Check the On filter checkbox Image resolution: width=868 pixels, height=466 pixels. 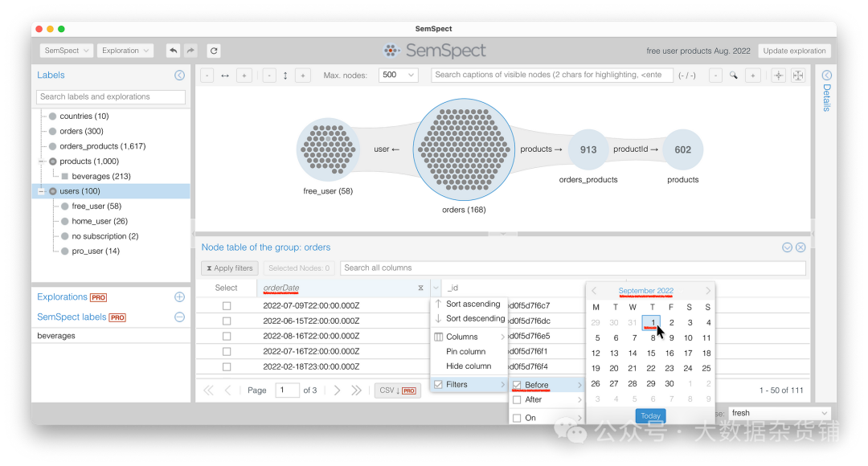pos(517,418)
